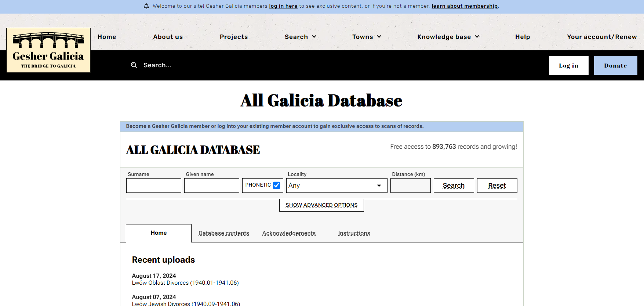Screen dimensions: 644x306
Task: Switch to the Database contents tab
Action: pos(223,233)
